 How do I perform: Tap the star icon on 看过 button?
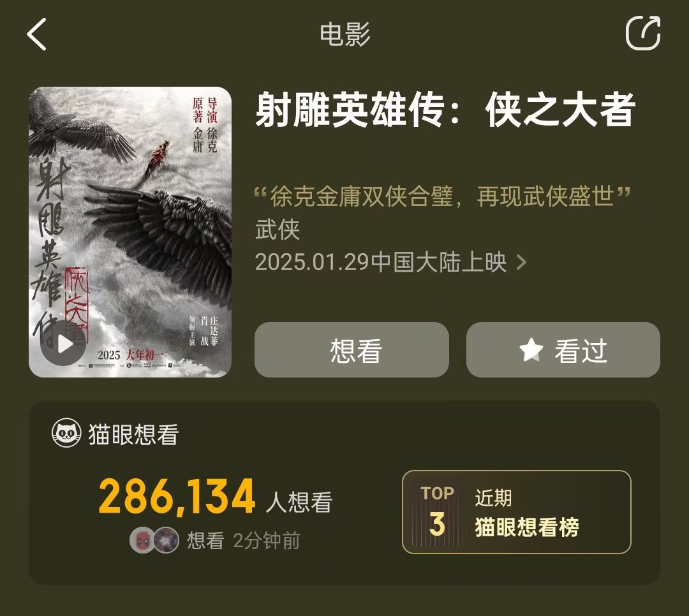[531, 350]
